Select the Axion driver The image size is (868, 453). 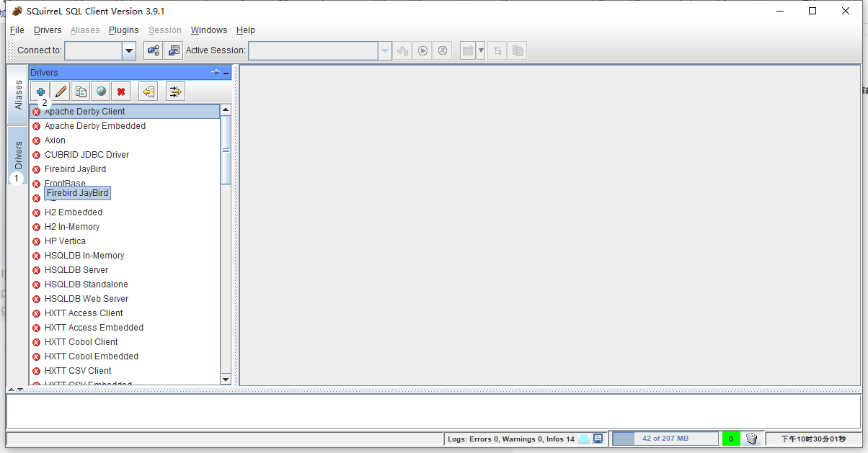tap(125, 140)
